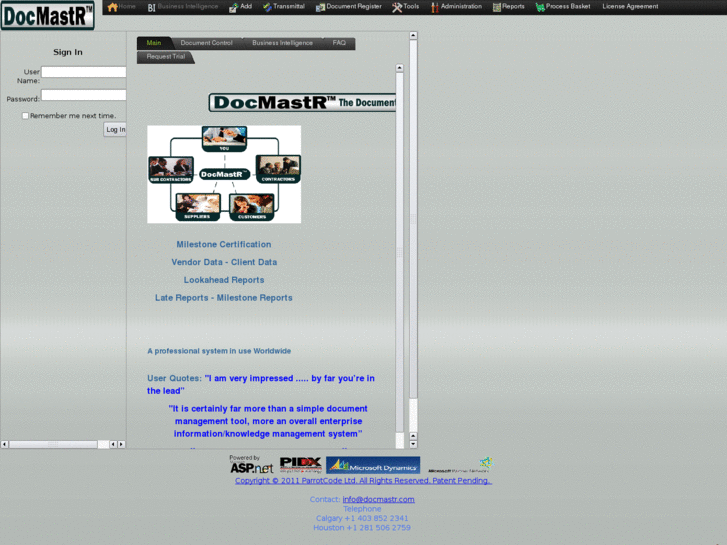This screenshot has width=727, height=545.
Task: Click the Microsoft Partner Network logo
Action: tap(460, 465)
